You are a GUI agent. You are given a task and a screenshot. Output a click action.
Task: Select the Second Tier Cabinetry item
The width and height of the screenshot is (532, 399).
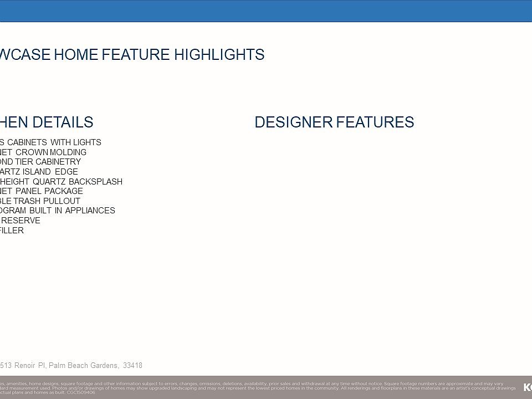pyautogui.click(x=40, y=162)
